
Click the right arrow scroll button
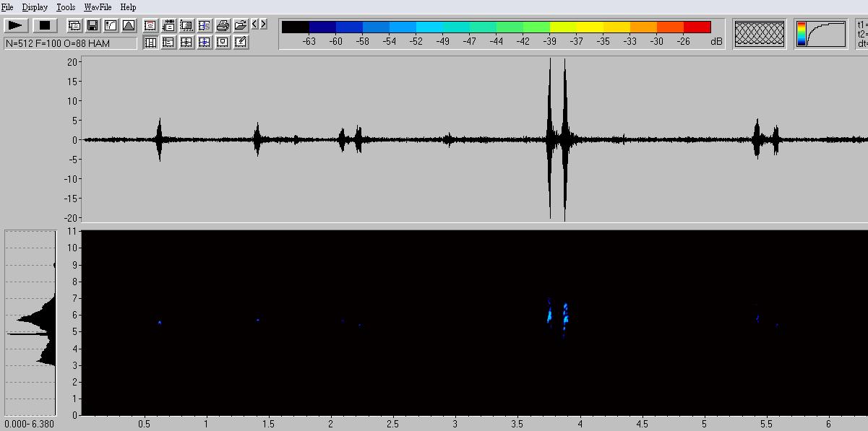point(263,25)
